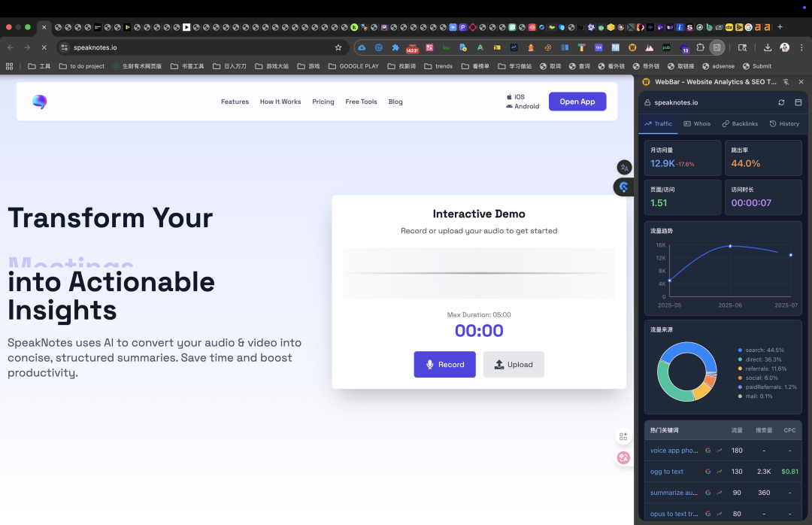Click the Open App button

pyautogui.click(x=577, y=102)
